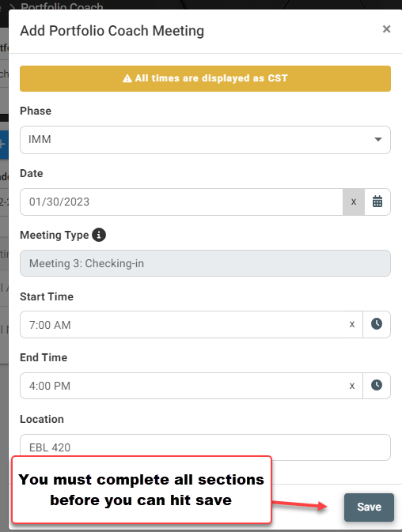The image size is (402, 532).
Task: Clear the 4:00 PM end time
Action: pyautogui.click(x=352, y=386)
